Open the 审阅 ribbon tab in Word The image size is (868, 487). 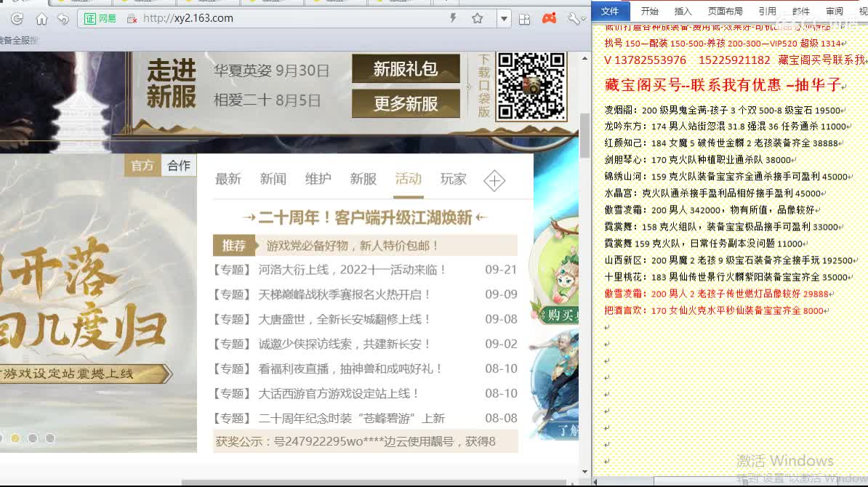tap(835, 11)
